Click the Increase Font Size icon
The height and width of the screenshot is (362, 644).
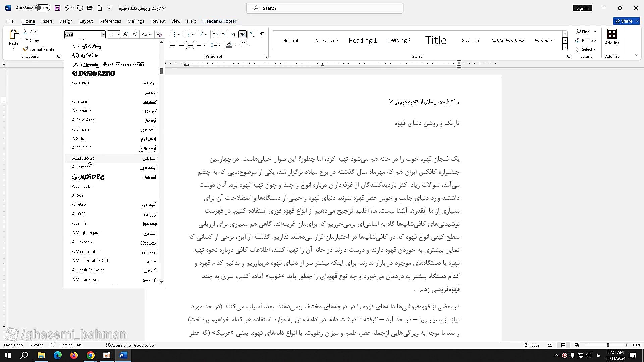point(126,34)
